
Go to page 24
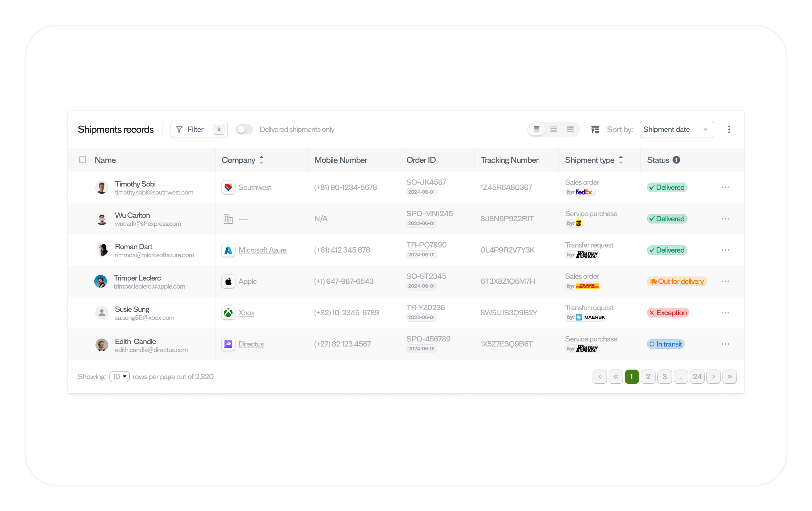697,377
